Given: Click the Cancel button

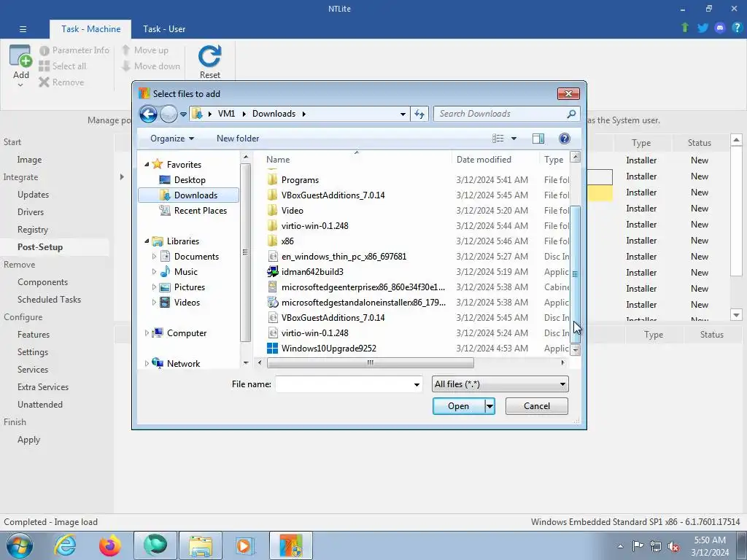Looking at the screenshot, I should (x=536, y=406).
